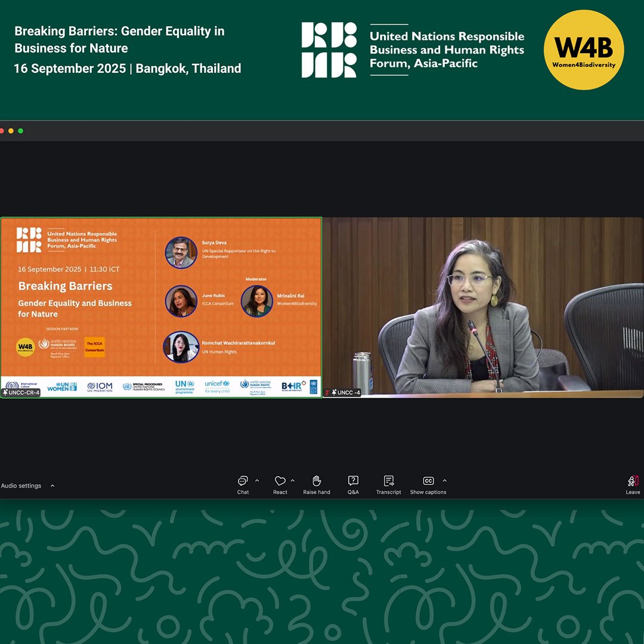Expand caption options chevron
This screenshot has height=644, width=644.
tap(444, 481)
